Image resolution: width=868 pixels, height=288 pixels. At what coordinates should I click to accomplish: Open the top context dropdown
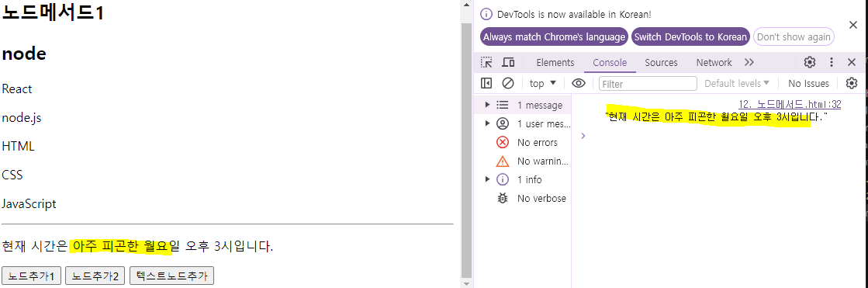pos(542,84)
